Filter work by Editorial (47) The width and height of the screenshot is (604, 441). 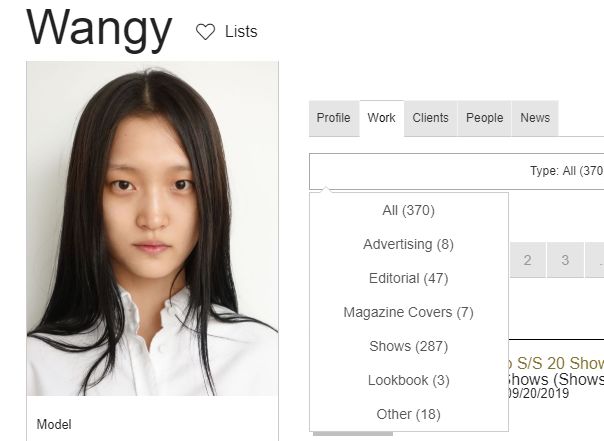tap(408, 278)
